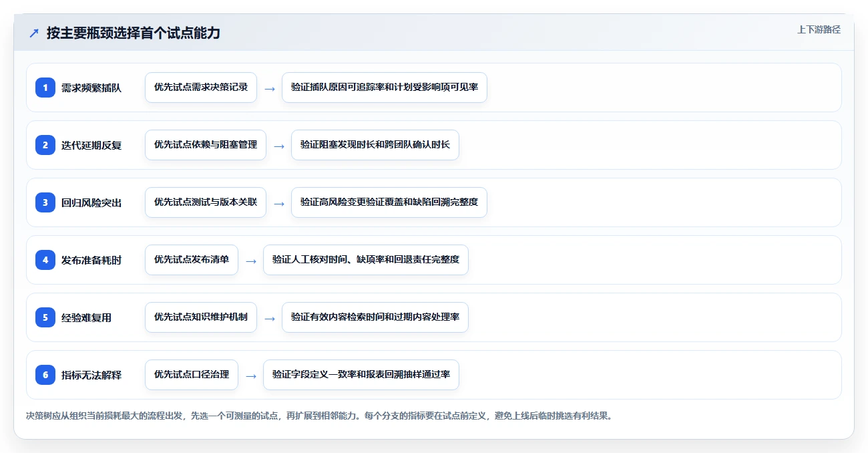Click the 回归风险突出 row label
Screen dimensions: 868x453
coord(91,202)
